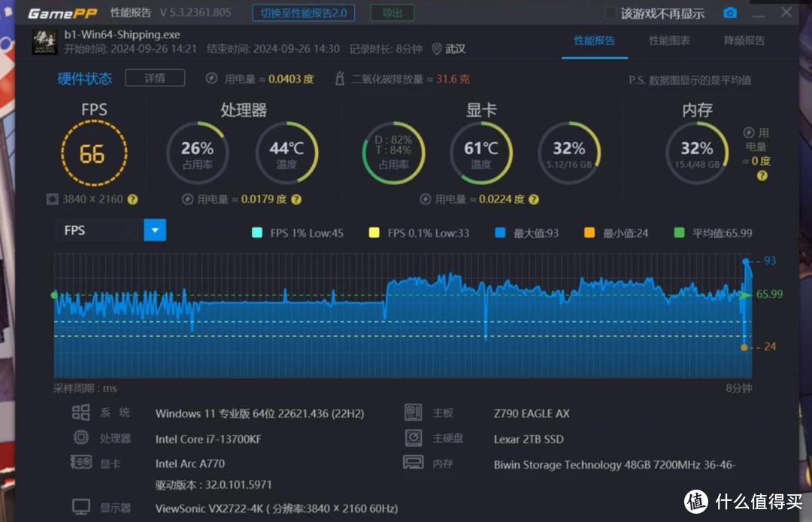
Task: Open the FPS metric dropdown arrow
Action: click(x=155, y=230)
